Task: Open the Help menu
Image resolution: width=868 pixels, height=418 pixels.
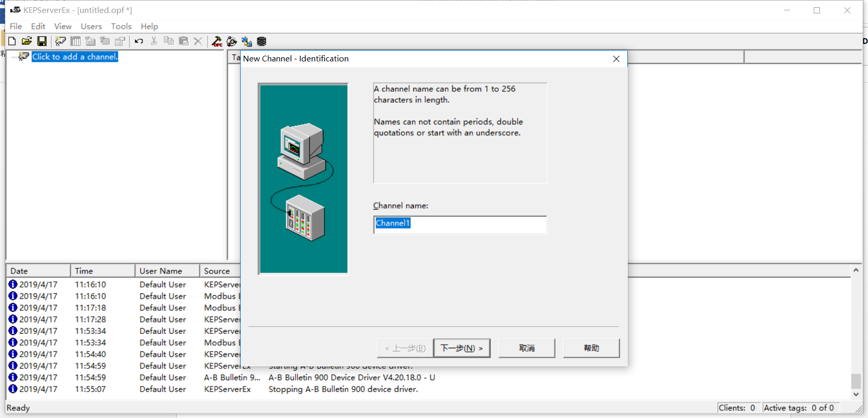Action: (x=149, y=26)
